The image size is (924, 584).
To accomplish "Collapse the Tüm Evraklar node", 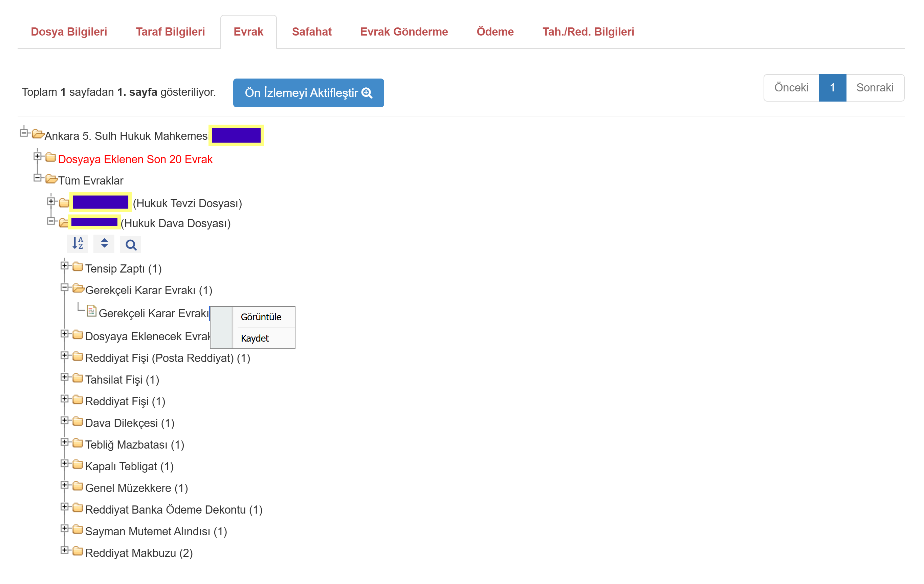I will click(37, 178).
